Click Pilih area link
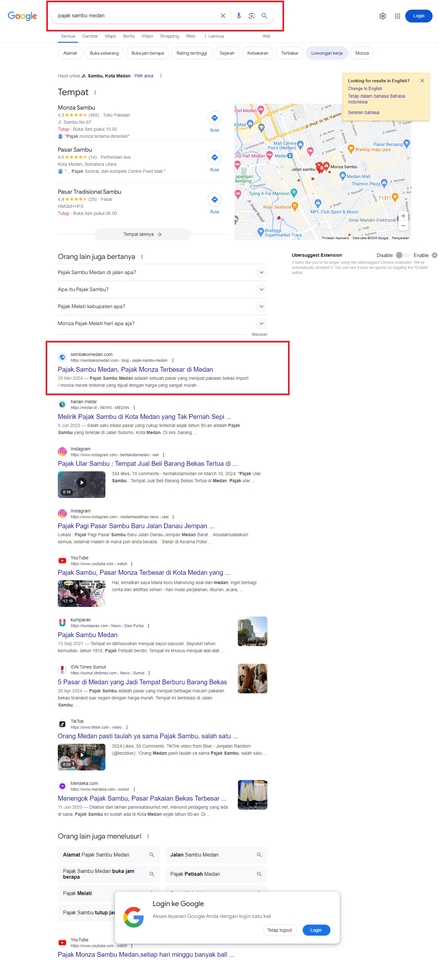 coord(143,75)
